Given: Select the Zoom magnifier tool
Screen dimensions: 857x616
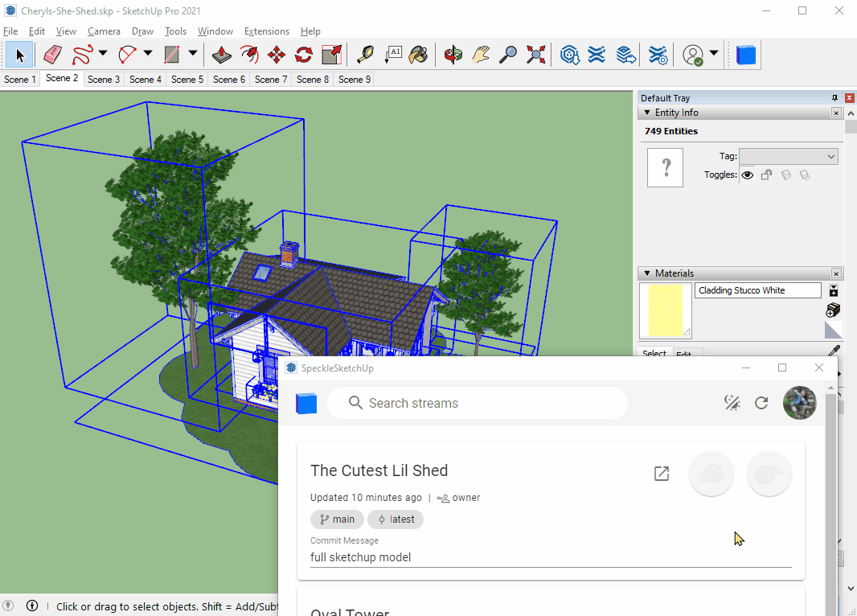Looking at the screenshot, I should click(508, 55).
